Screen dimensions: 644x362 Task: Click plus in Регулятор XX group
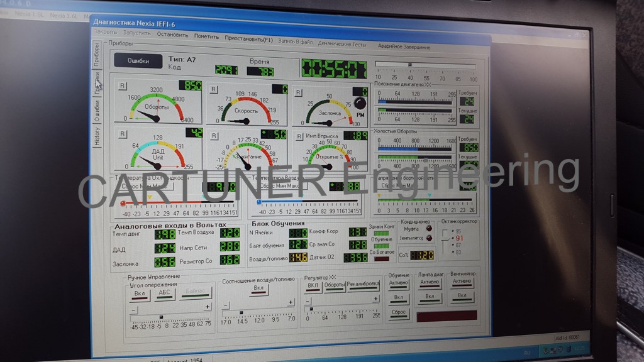pyautogui.click(x=375, y=299)
